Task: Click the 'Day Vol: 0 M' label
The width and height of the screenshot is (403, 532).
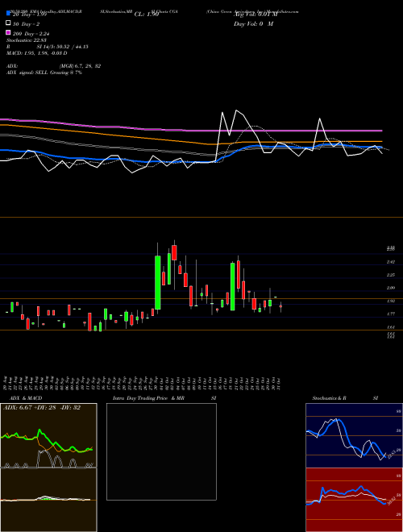Action: [253, 24]
